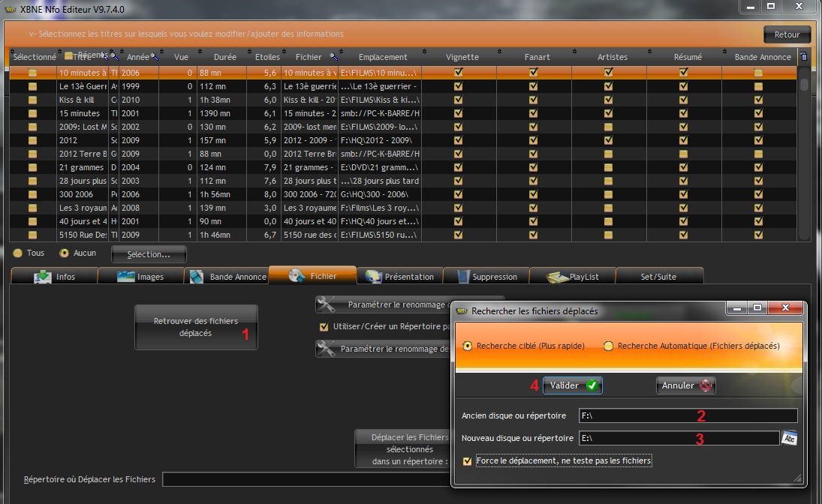Select the Tous radio button
Image resolution: width=822 pixels, height=504 pixels.
coord(17,253)
